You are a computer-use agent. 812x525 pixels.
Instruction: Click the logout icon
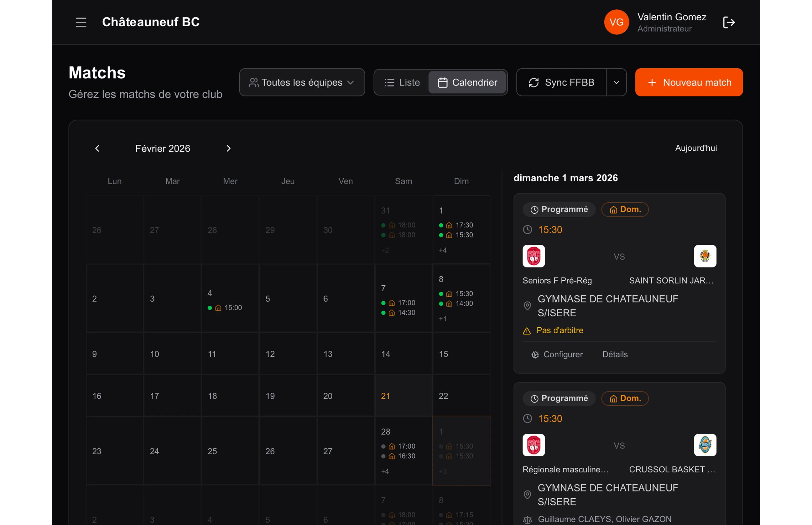tap(728, 23)
